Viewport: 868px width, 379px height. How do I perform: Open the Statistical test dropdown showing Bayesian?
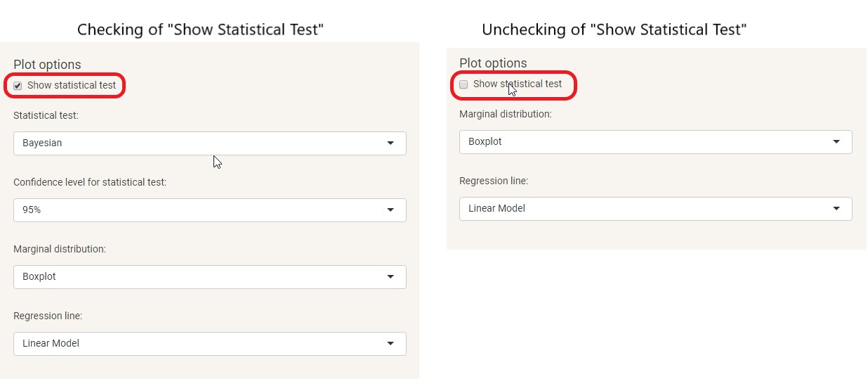pos(209,143)
